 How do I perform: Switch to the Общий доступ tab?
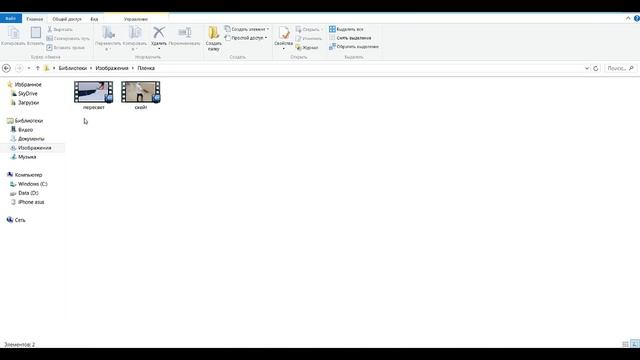67,19
